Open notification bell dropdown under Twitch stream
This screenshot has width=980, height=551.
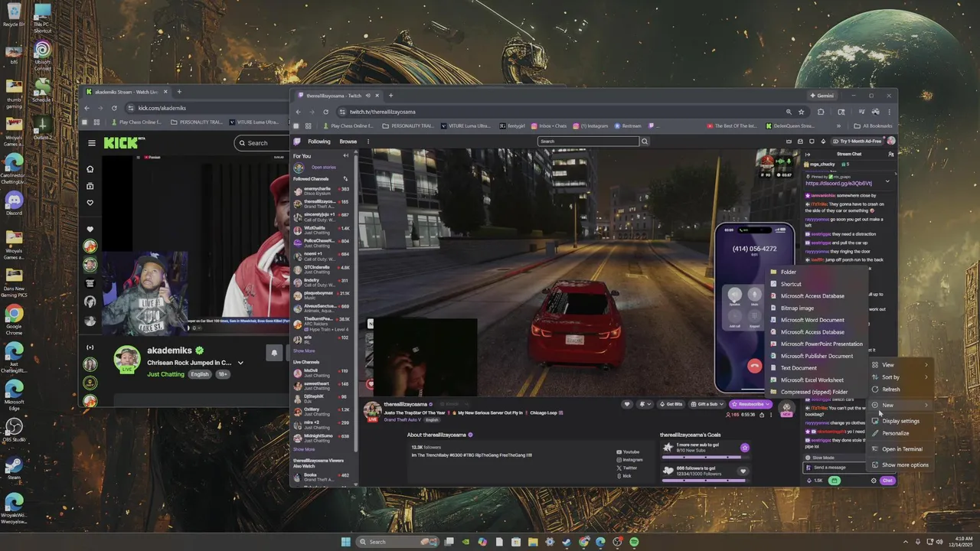click(645, 404)
